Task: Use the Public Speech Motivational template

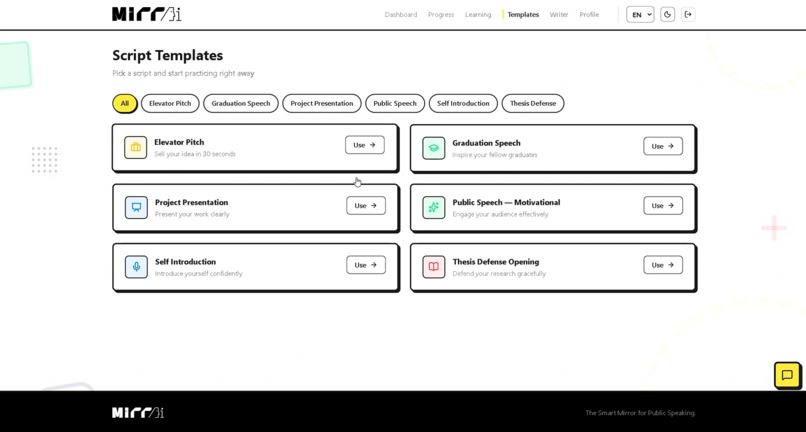Action: (x=663, y=205)
